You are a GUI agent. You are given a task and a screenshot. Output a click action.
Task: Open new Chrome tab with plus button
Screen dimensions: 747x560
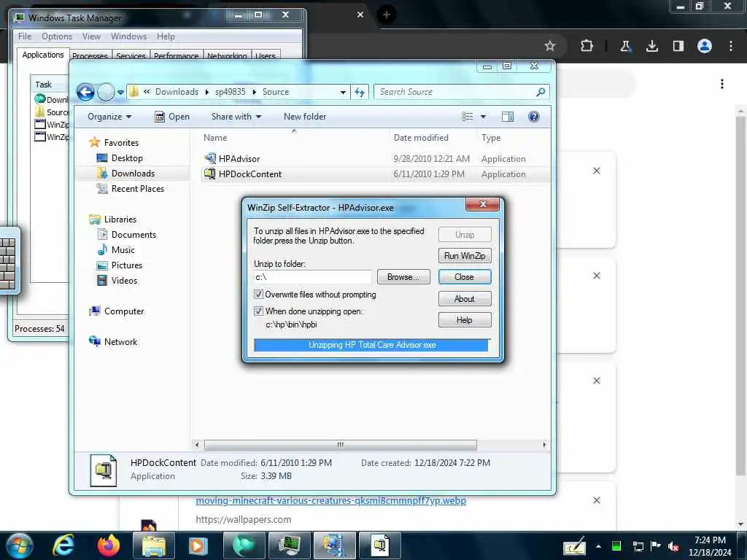pos(387,15)
